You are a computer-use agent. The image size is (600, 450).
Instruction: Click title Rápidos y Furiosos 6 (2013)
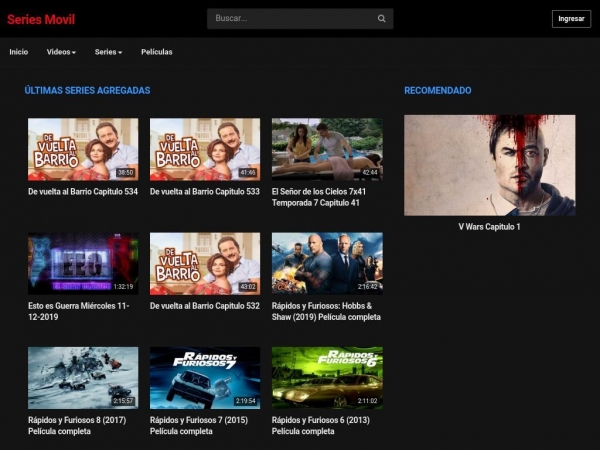click(321, 426)
